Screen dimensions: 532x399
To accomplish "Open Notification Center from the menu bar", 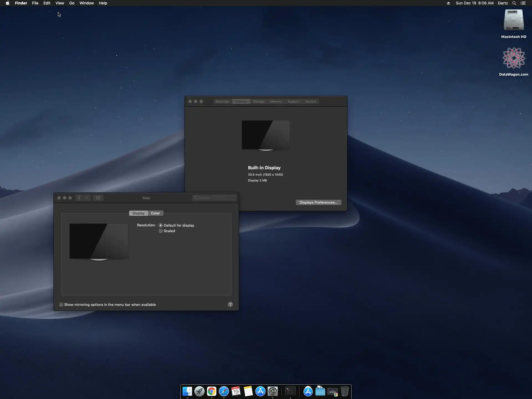I will (x=523, y=3).
